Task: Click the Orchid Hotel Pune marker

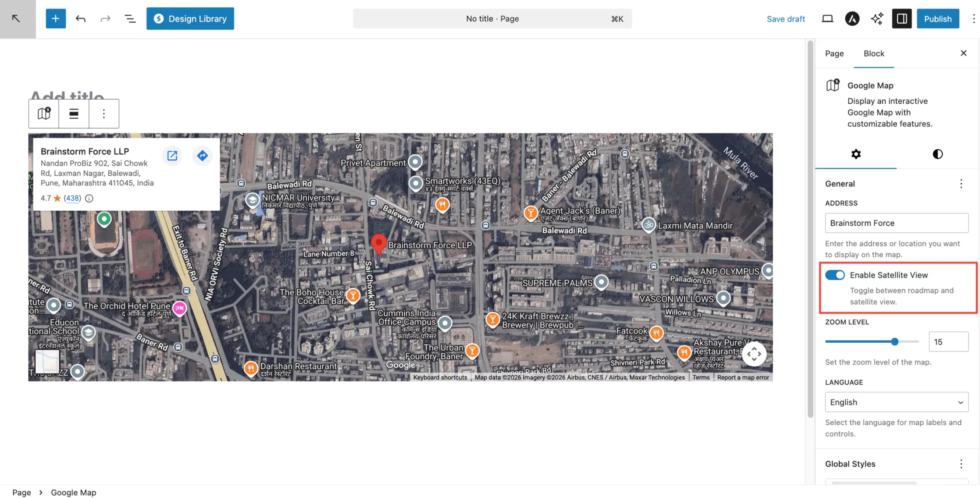Action: pos(180,308)
